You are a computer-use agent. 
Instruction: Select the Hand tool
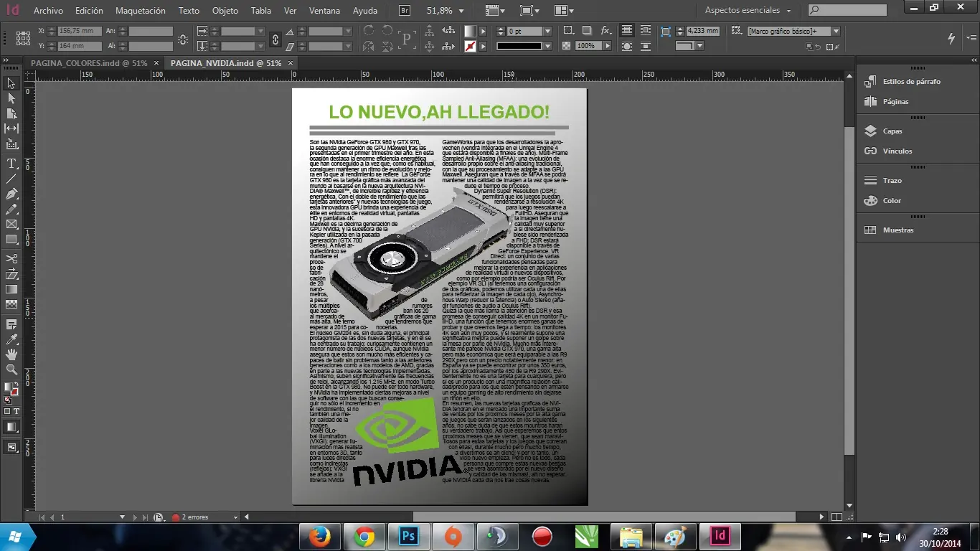(11, 354)
